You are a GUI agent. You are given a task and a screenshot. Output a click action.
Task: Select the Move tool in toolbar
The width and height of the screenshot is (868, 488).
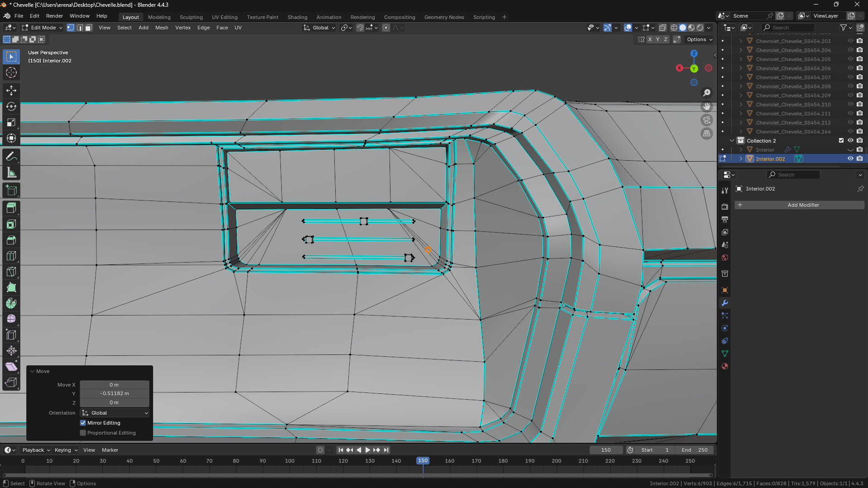tap(11, 91)
